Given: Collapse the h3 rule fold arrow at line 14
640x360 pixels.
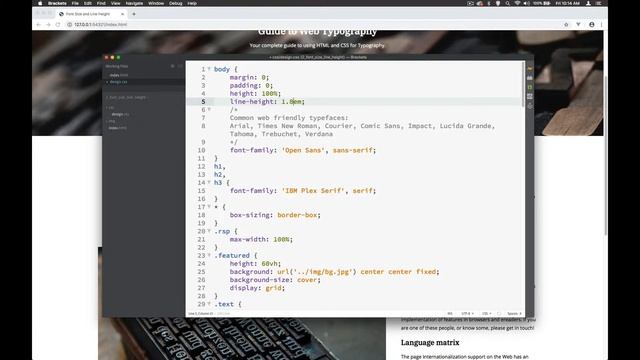Looking at the screenshot, I should pyautogui.click(x=209, y=182).
